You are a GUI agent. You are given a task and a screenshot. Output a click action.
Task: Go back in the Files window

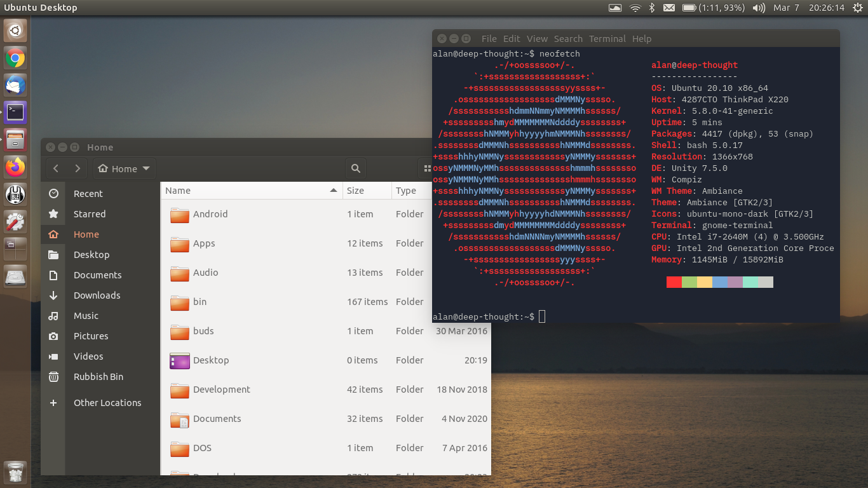[56, 168]
